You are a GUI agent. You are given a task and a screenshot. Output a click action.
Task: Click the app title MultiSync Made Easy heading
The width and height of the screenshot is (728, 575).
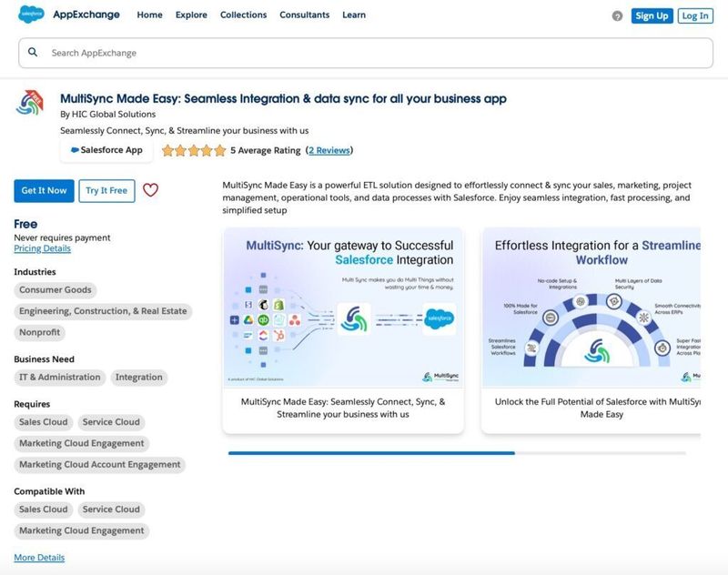click(283, 99)
